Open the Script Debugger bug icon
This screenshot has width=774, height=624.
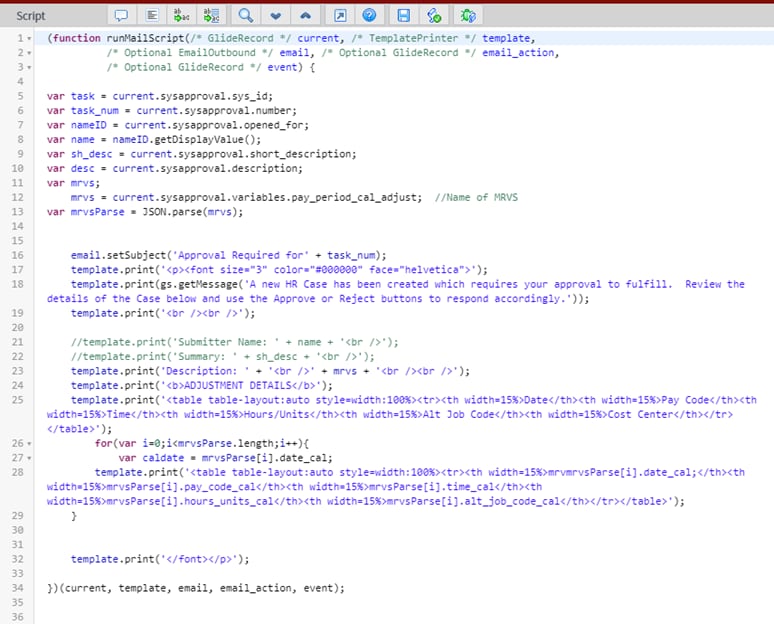(x=467, y=15)
